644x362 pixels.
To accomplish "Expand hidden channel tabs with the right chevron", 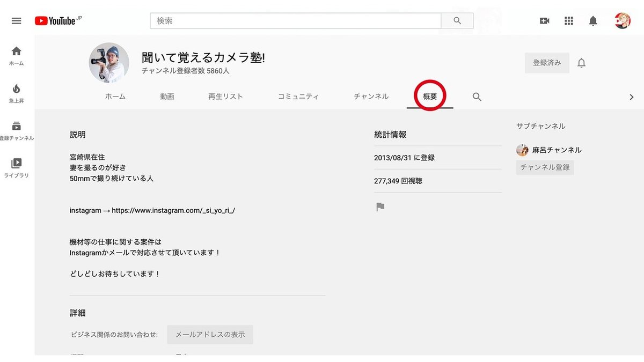I will click(x=632, y=97).
